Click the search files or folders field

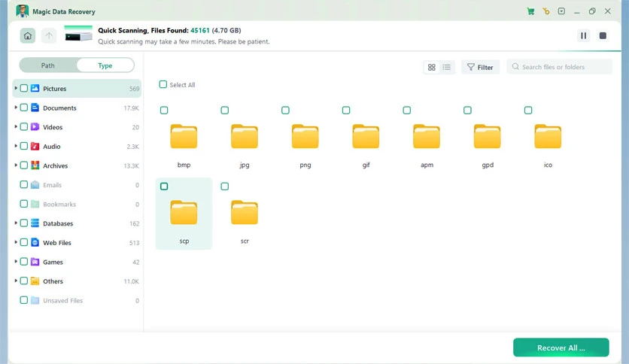[x=559, y=67]
